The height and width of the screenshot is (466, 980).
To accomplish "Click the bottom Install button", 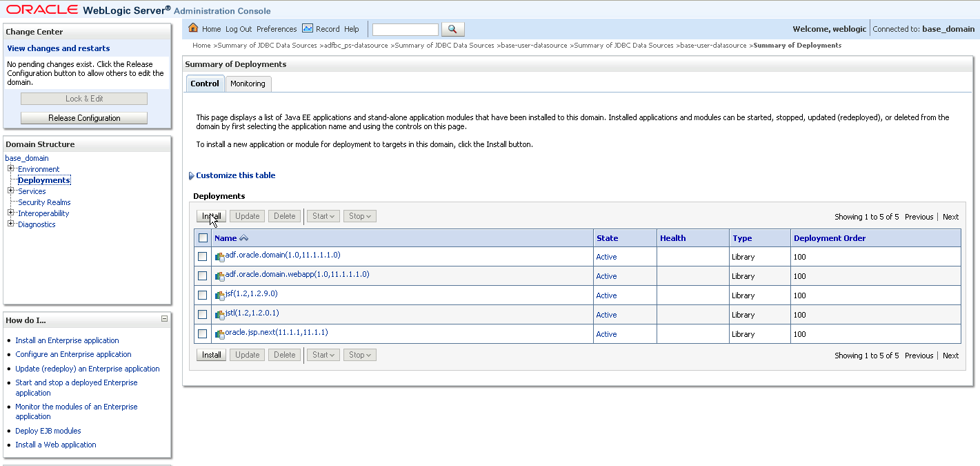I will (x=212, y=355).
